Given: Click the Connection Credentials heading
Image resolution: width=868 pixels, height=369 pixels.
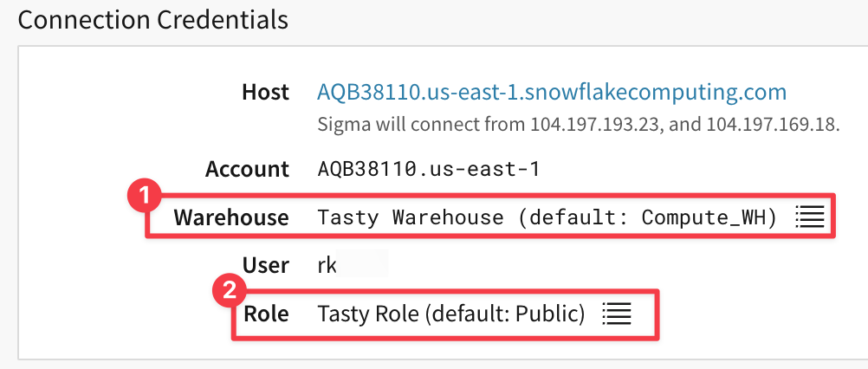Looking at the screenshot, I should coord(152,20).
